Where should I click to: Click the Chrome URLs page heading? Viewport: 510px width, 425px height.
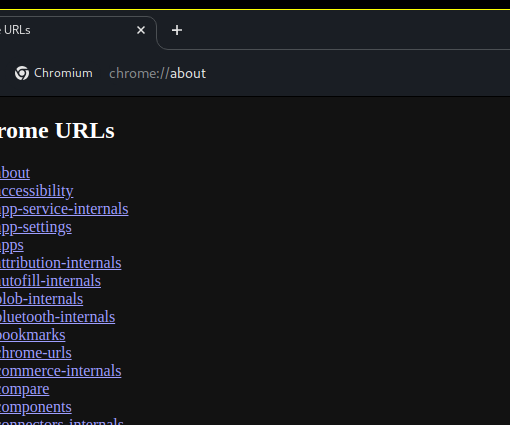pos(57,130)
